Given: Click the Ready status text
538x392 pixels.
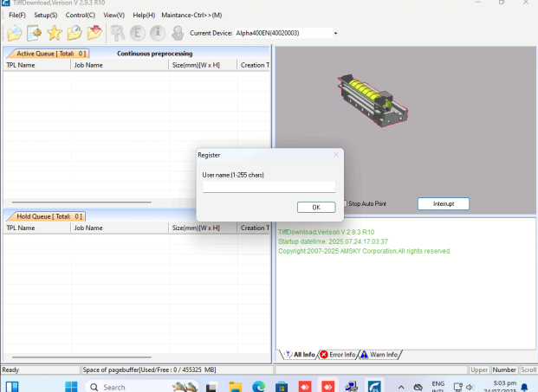Looking at the screenshot, I should click(x=10, y=370).
